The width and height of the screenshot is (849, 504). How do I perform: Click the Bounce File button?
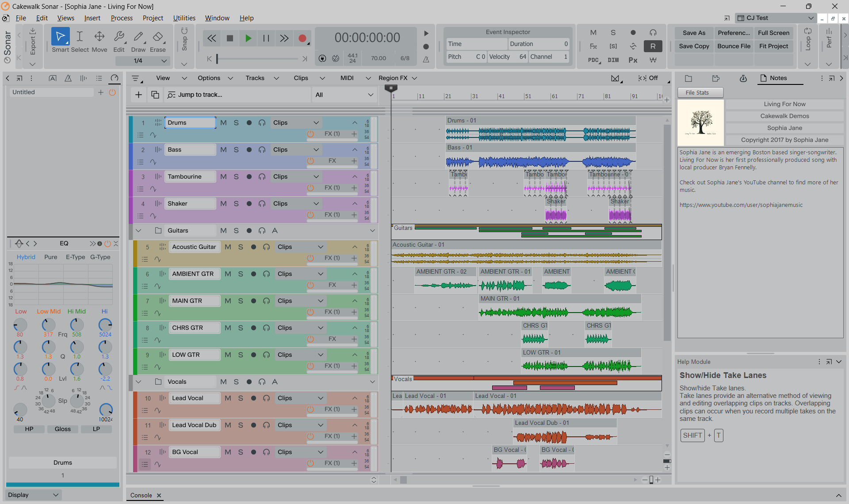click(734, 46)
